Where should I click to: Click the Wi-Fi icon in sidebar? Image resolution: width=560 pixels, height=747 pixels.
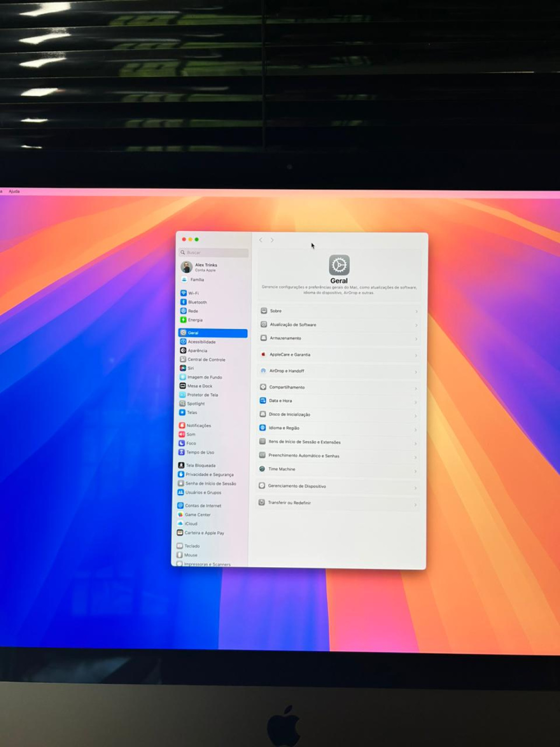[x=183, y=293]
